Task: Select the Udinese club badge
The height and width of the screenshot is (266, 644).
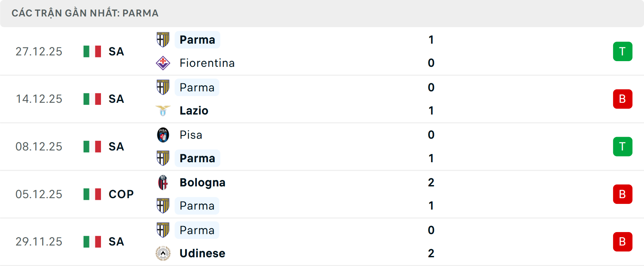Action: [163, 253]
